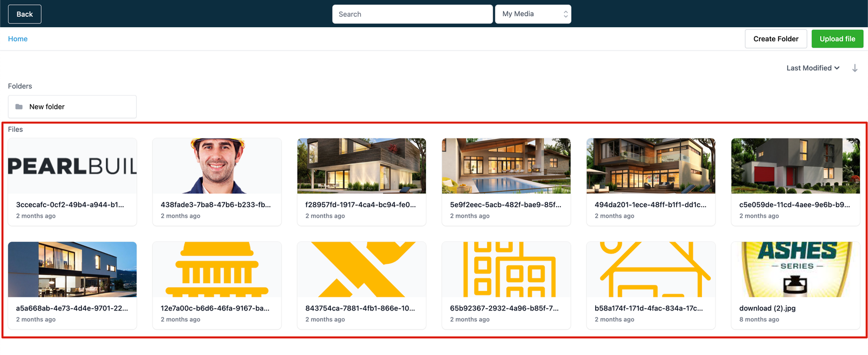Go to the Home breadcrumb link
Image resolution: width=868 pixels, height=355 pixels.
[x=18, y=39]
